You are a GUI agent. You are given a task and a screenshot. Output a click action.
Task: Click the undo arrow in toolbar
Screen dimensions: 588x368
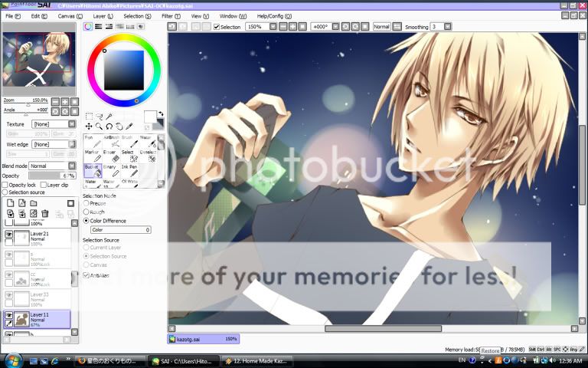[x=172, y=26]
